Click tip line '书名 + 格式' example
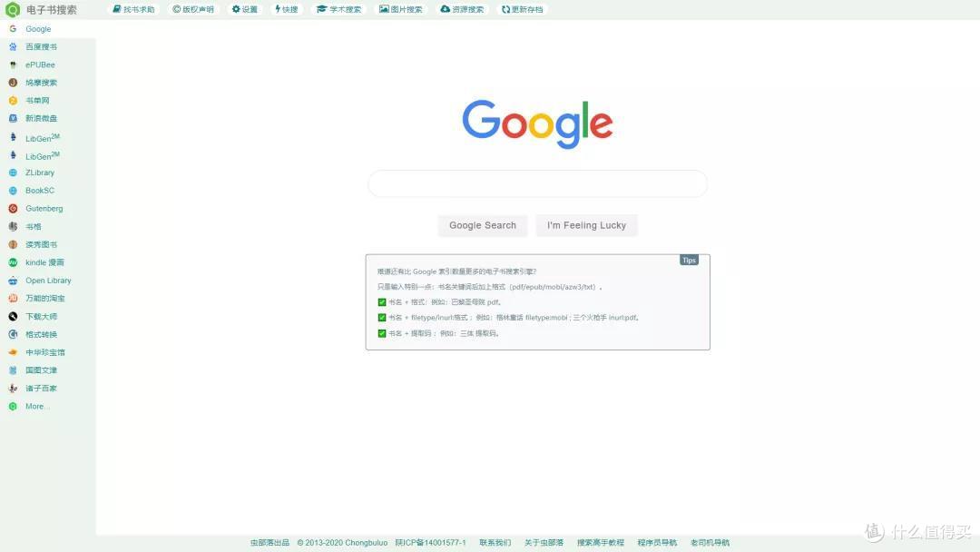This screenshot has width=980, height=552. point(439,302)
